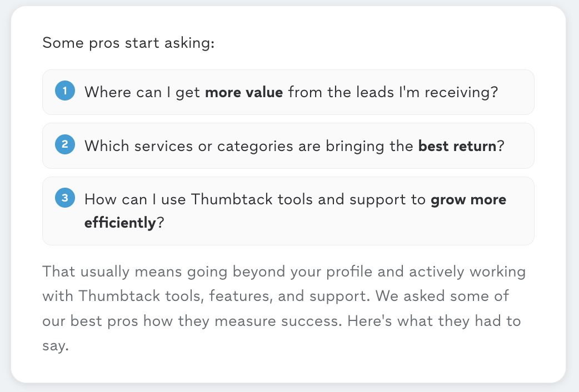Open the first question card about leads
The height and width of the screenshot is (392, 579).
click(x=288, y=92)
